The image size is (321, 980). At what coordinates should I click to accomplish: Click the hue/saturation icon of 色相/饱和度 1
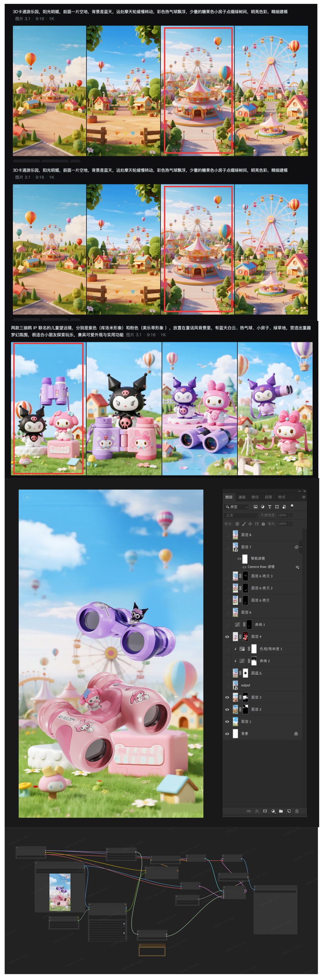click(242, 649)
